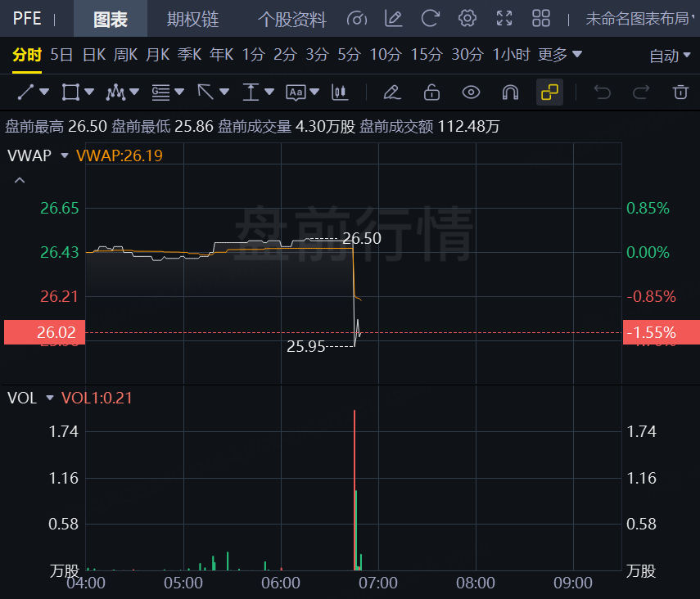Select the trend line drawing tool
Image resolution: width=700 pixels, height=599 pixels.
tap(27, 92)
